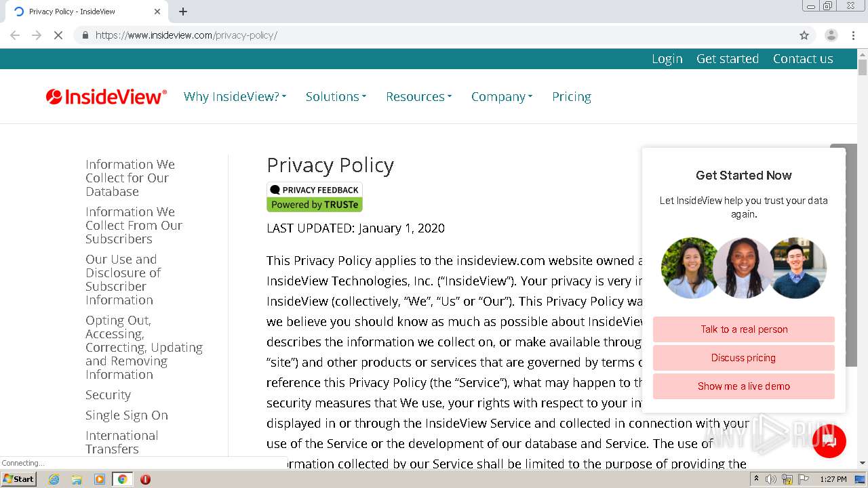Click the Privacy Feedback TRUSTe badge
The height and width of the screenshot is (488, 868).
[x=315, y=197]
